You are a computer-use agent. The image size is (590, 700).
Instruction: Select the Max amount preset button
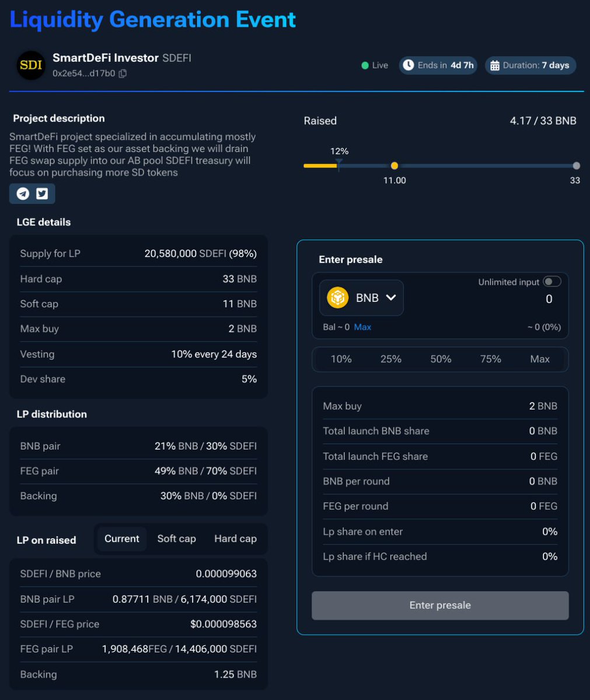coord(540,359)
